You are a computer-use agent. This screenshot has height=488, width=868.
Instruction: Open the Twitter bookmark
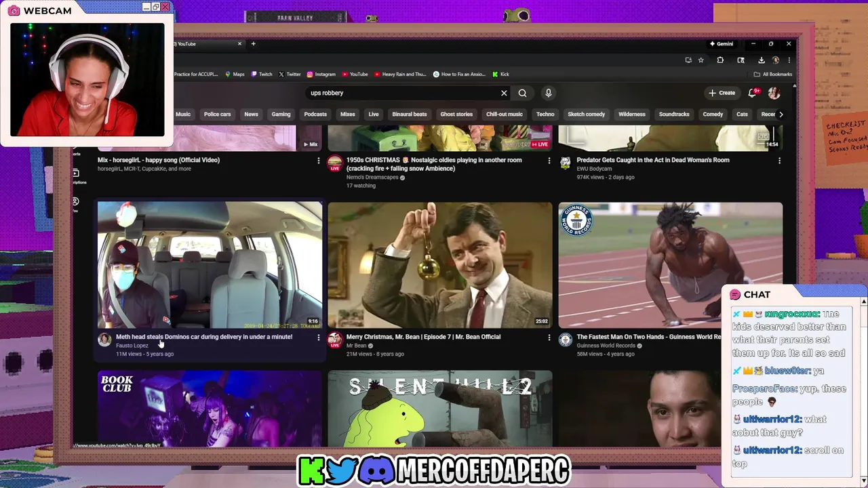290,75
